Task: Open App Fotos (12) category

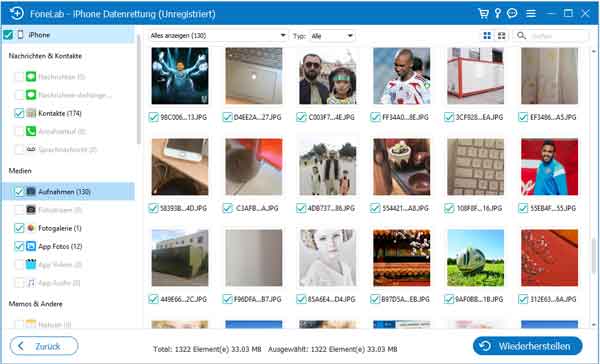Action: click(x=60, y=246)
